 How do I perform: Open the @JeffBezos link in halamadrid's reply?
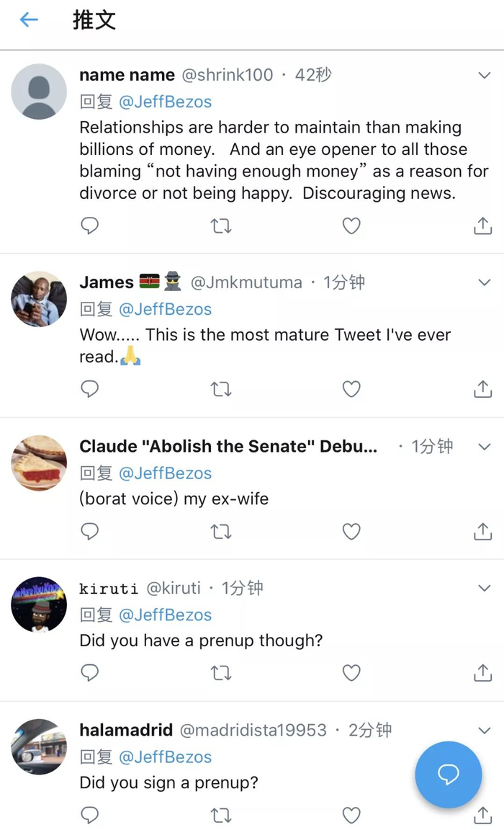point(165,757)
